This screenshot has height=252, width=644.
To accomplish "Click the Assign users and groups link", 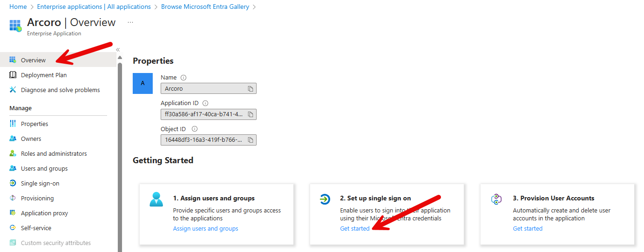I will point(205,228).
